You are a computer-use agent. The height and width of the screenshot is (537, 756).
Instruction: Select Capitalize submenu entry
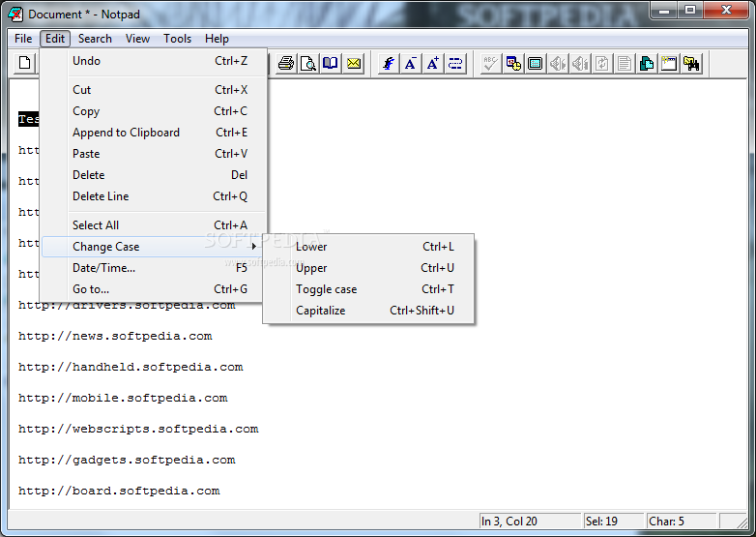(369, 311)
